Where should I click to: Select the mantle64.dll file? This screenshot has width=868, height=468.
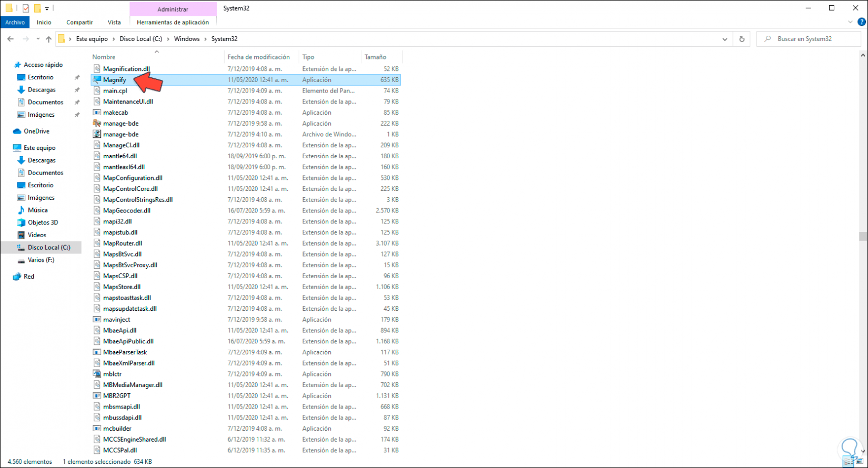pos(120,156)
